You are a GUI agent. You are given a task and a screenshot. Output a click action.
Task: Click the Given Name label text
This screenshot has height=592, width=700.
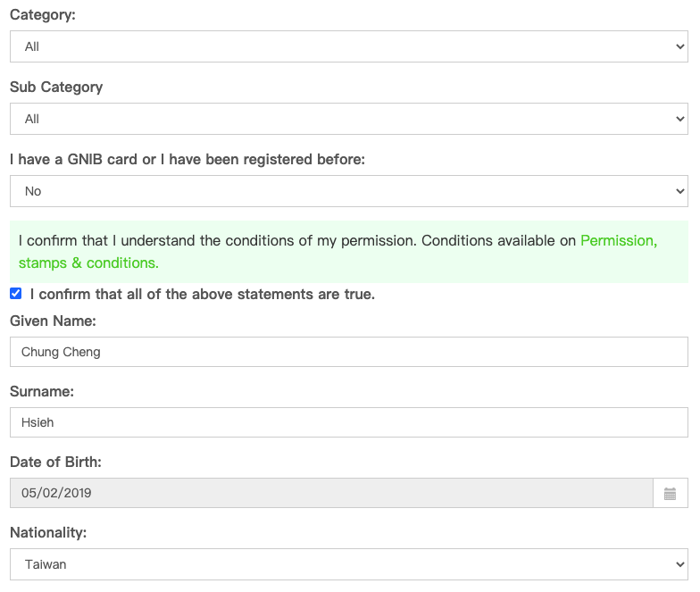[54, 321]
